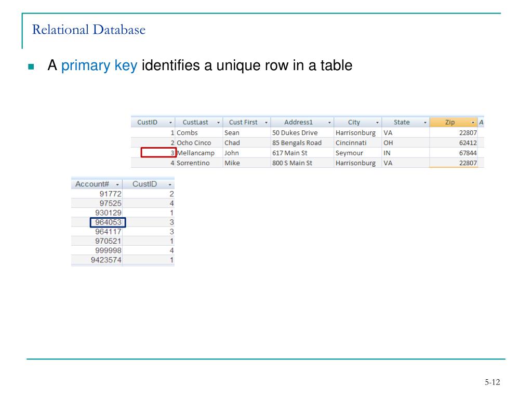
Task: Click the 'Sean' first name cell
Action: (x=247, y=132)
